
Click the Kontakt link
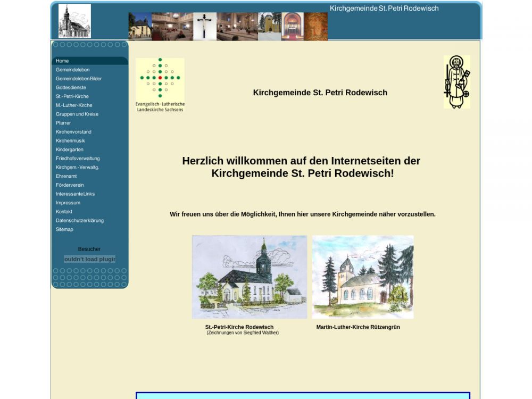(64, 212)
